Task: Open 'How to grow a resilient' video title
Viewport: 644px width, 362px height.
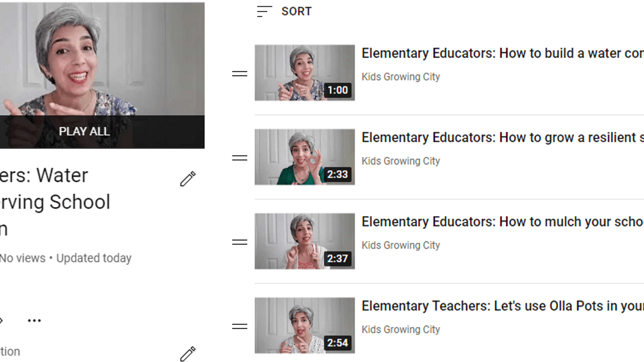Action: pyautogui.click(x=503, y=138)
